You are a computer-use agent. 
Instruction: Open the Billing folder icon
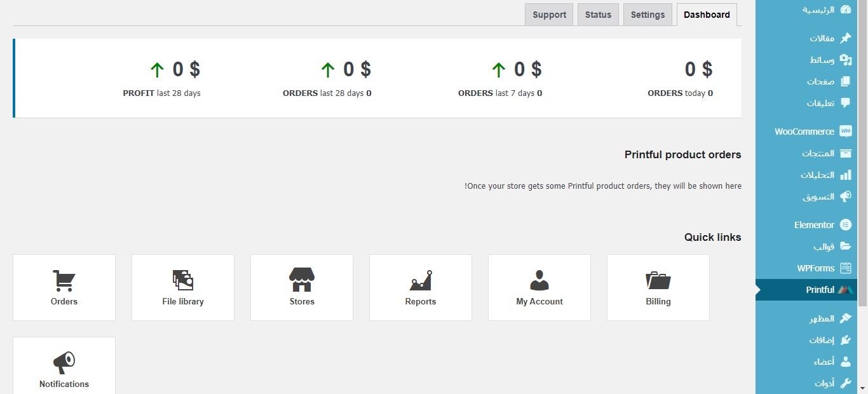click(x=658, y=280)
